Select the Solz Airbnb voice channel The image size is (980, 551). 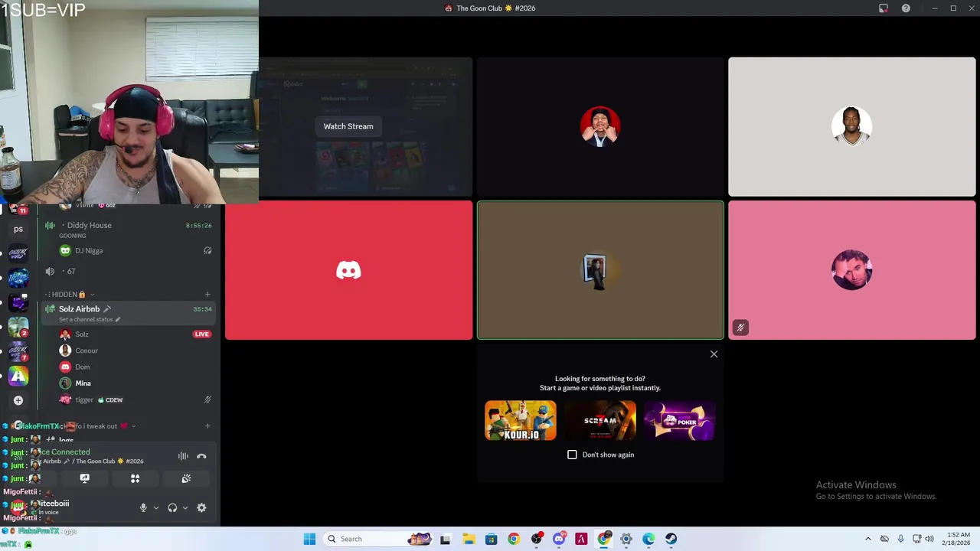tap(127, 312)
